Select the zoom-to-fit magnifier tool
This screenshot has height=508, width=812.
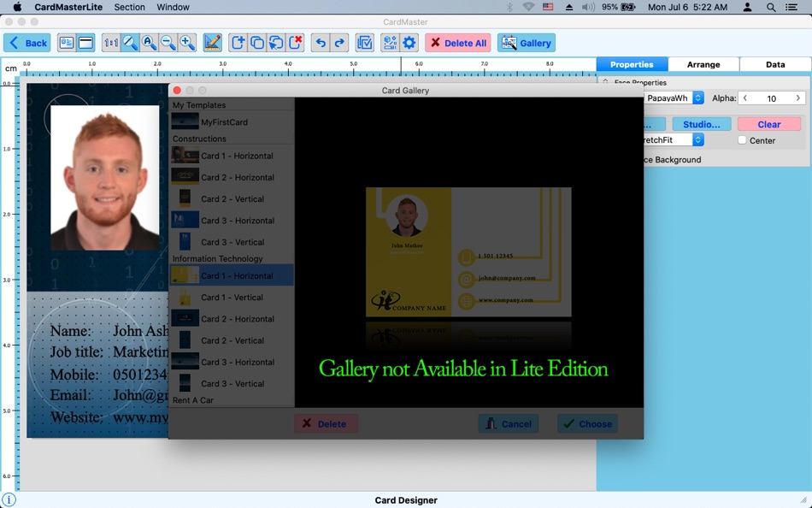point(130,43)
